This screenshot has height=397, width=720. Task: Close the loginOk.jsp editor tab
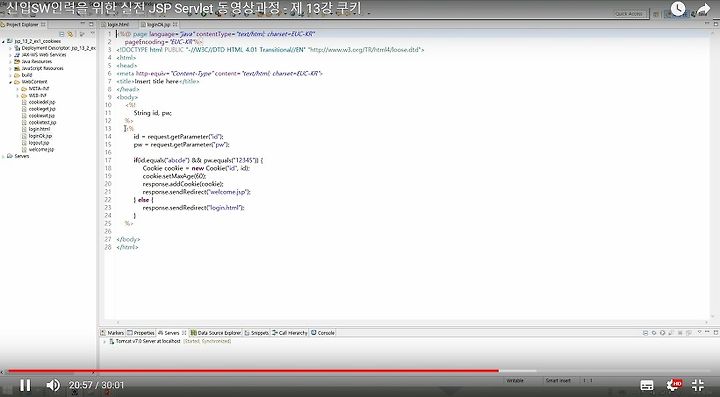(175, 24)
